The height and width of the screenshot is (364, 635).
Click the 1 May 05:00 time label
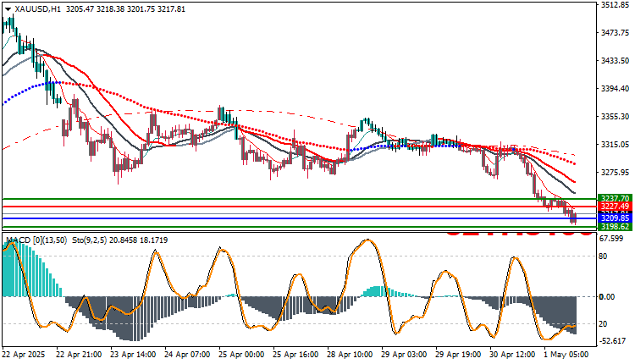click(566, 355)
